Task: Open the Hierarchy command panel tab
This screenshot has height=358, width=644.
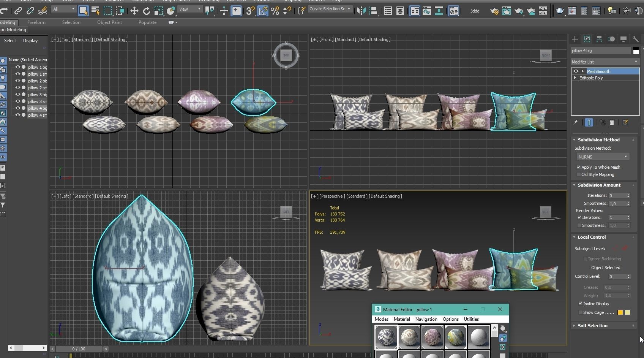Action: [x=599, y=39]
